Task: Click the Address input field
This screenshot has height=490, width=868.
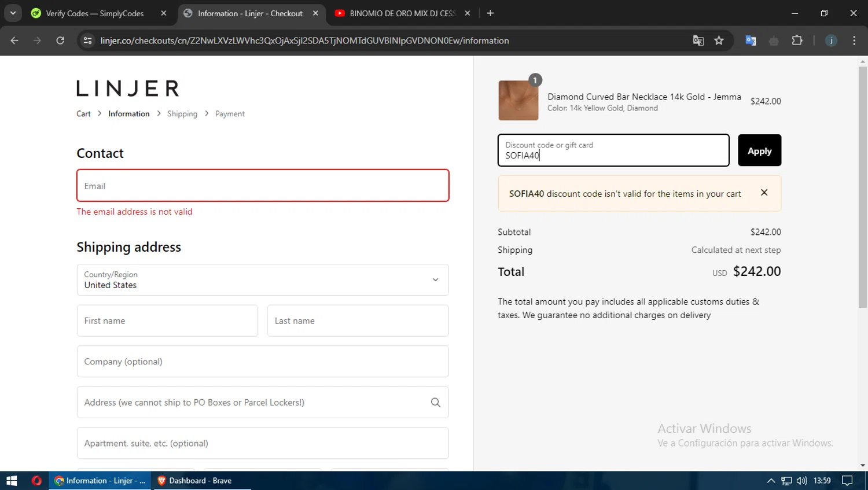Action: pos(263,403)
